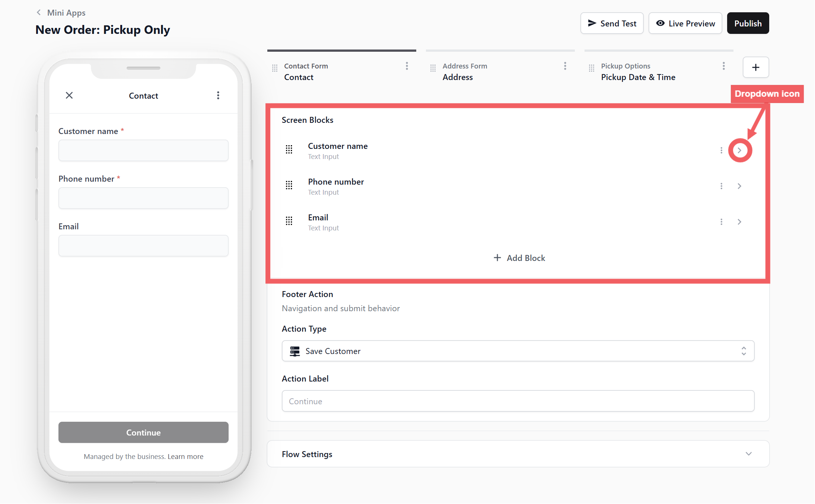Click drag handle on Address Form tab
815x504 pixels.
tap(433, 68)
